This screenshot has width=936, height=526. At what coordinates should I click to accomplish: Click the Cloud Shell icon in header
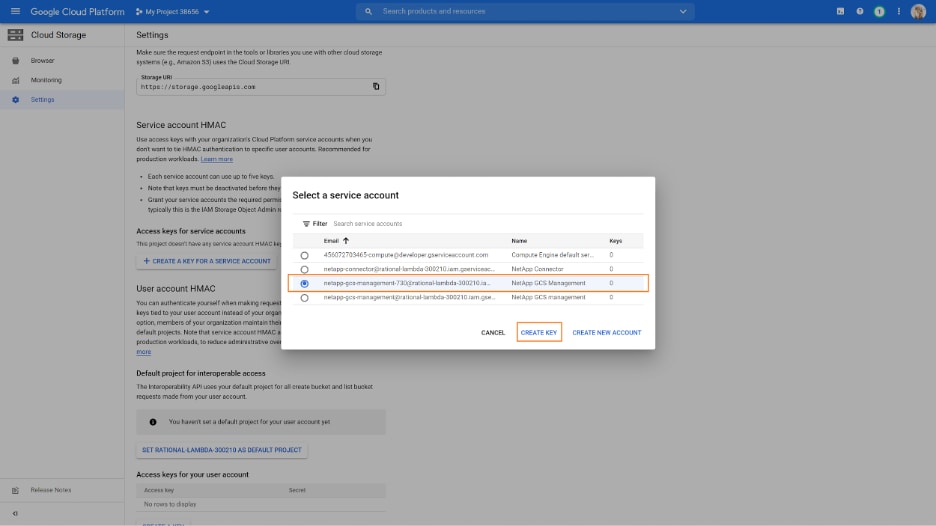(841, 11)
